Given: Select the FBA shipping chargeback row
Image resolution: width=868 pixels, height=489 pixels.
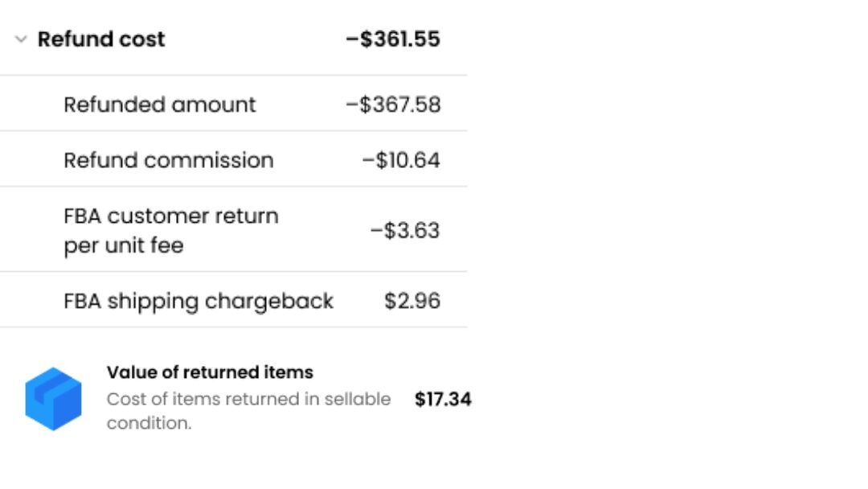Looking at the screenshot, I should click(234, 301).
